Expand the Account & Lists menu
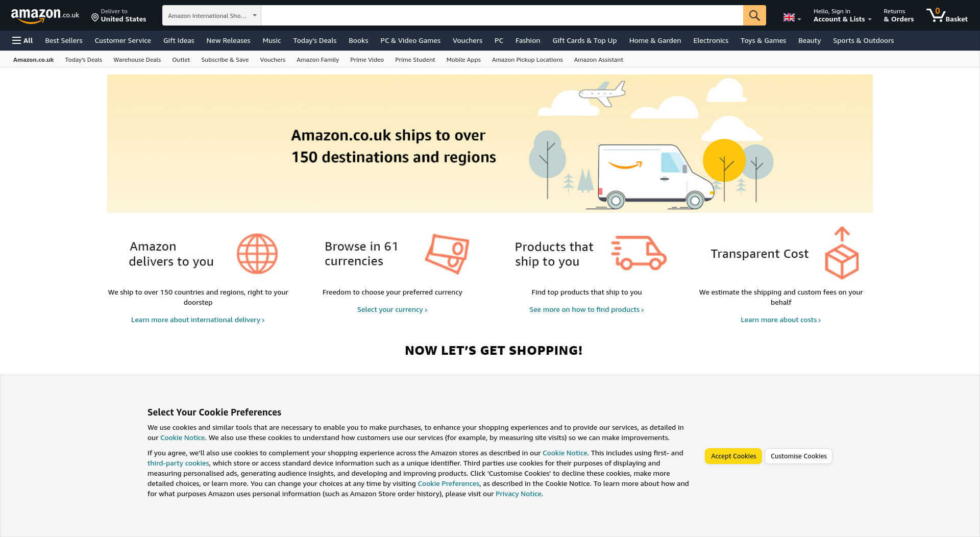980x537 pixels. tap(842, 15)
